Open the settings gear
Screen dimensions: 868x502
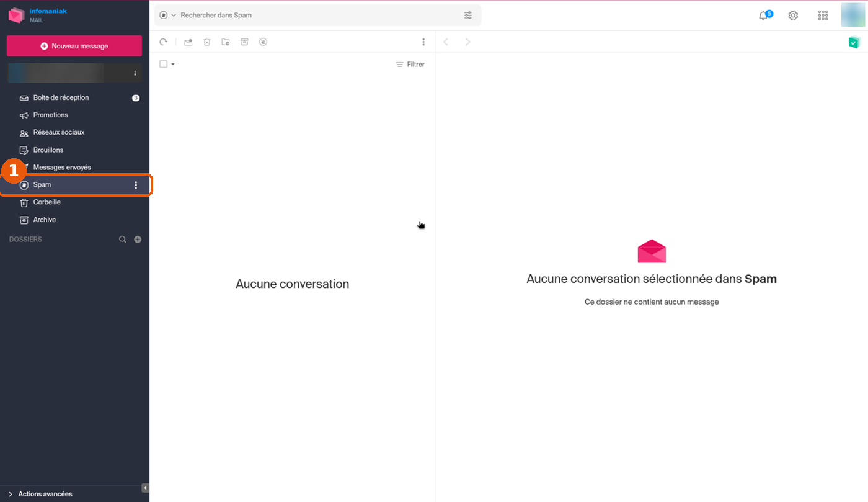click(x=793, y=16)
